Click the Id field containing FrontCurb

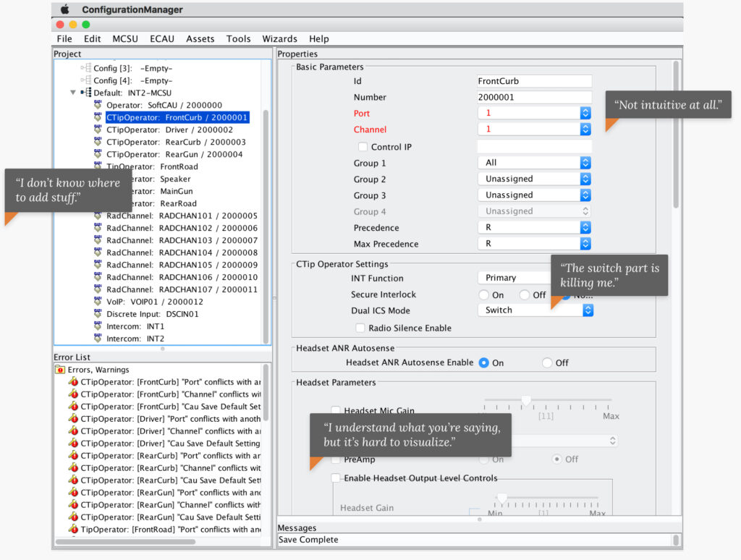[x=535, y=81]
